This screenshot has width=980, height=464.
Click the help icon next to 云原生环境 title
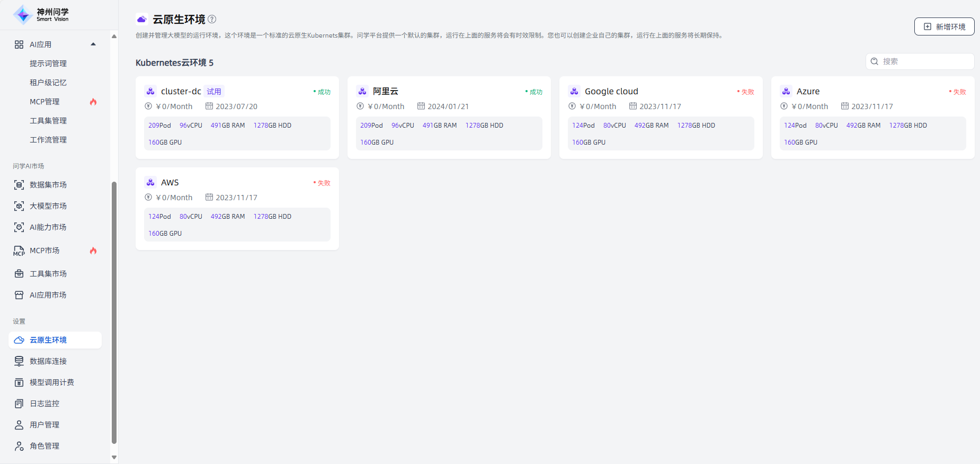212,19
